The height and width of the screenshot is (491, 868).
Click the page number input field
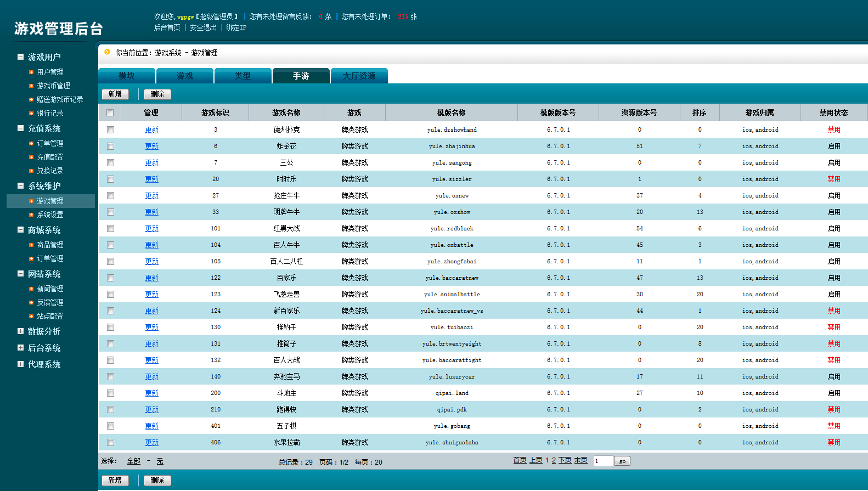(x=603, y=461)
